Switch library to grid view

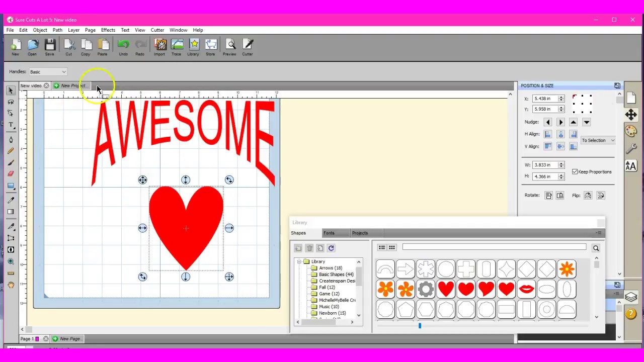[392, 247]
